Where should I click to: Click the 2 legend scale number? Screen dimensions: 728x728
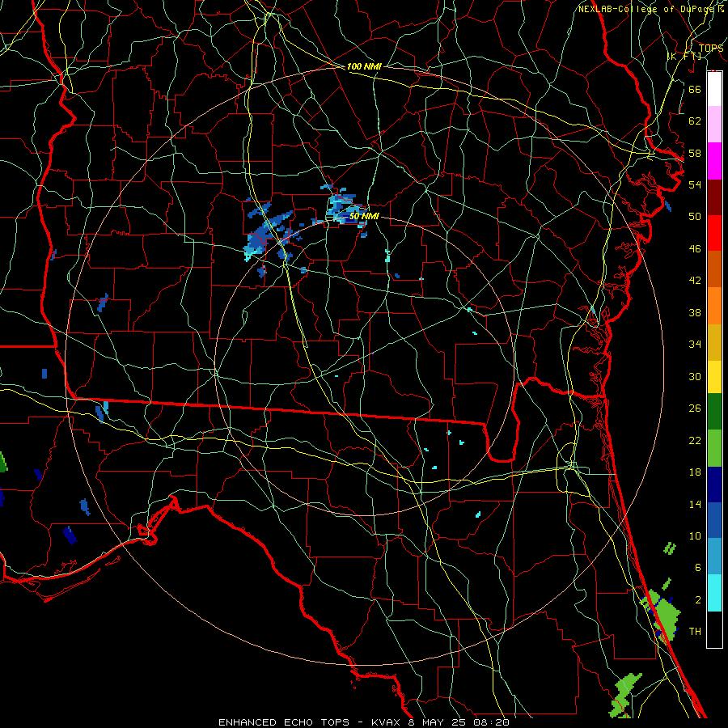[x=698, y=599]
